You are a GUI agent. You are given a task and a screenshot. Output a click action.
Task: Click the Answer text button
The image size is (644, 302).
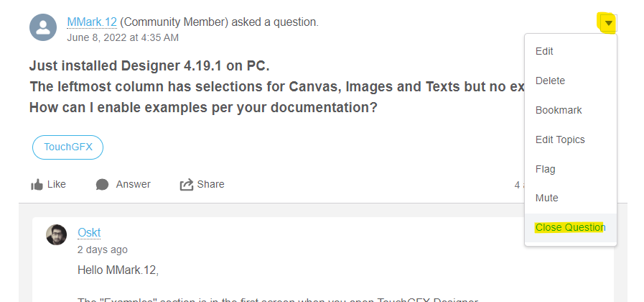(x=133, y=184)
